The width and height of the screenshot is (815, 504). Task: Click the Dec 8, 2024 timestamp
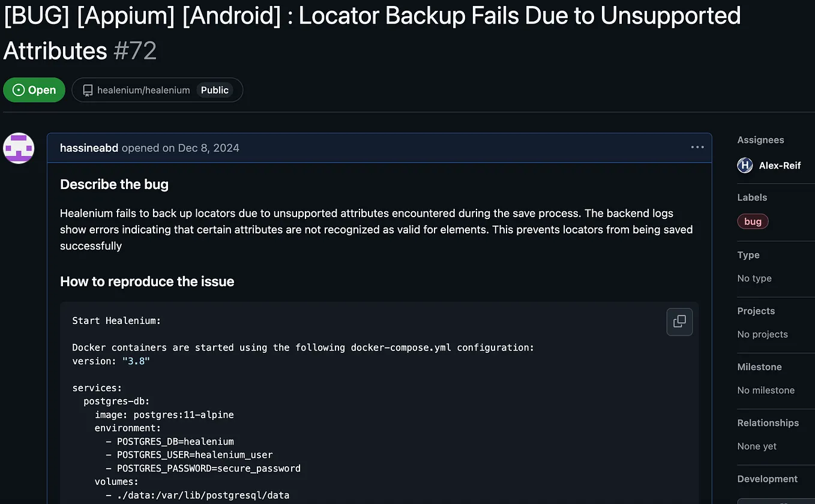tap(208, 148)
